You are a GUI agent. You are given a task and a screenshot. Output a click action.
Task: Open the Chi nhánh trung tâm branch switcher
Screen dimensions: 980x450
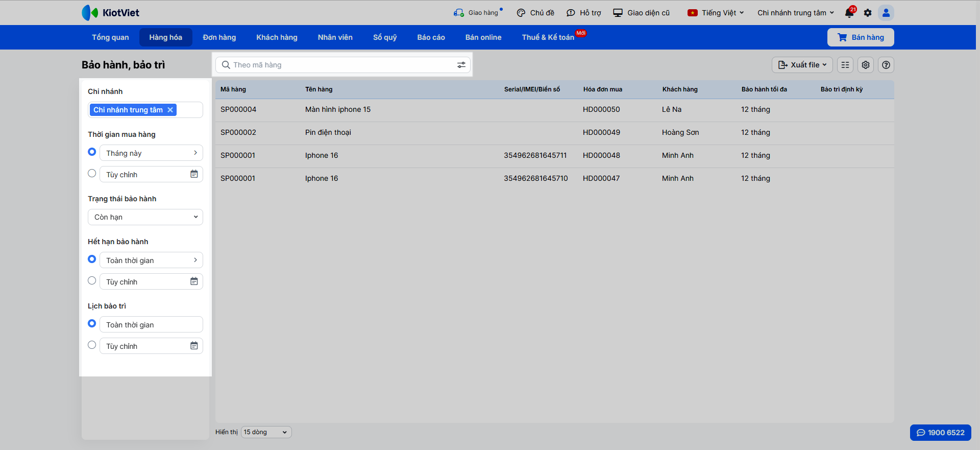coord(796,13)
